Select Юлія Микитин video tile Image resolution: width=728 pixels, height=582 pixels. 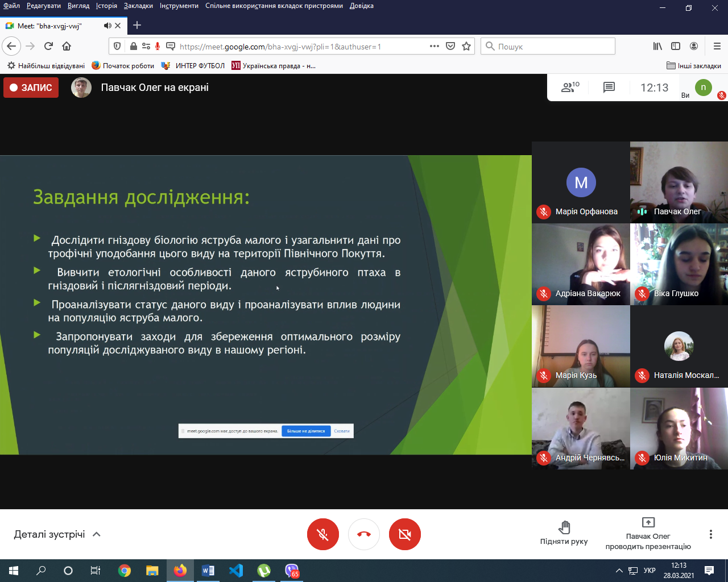(x=679, y=429)
